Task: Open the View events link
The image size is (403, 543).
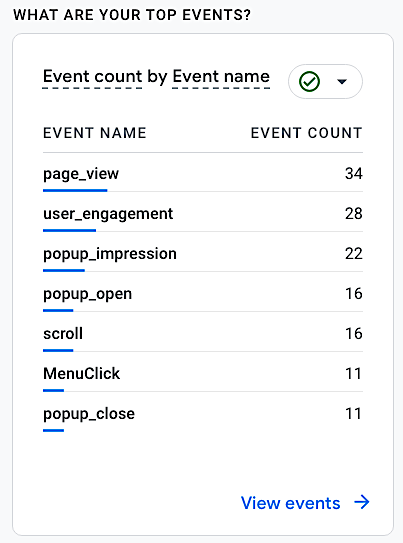Action: click(290, 503)
